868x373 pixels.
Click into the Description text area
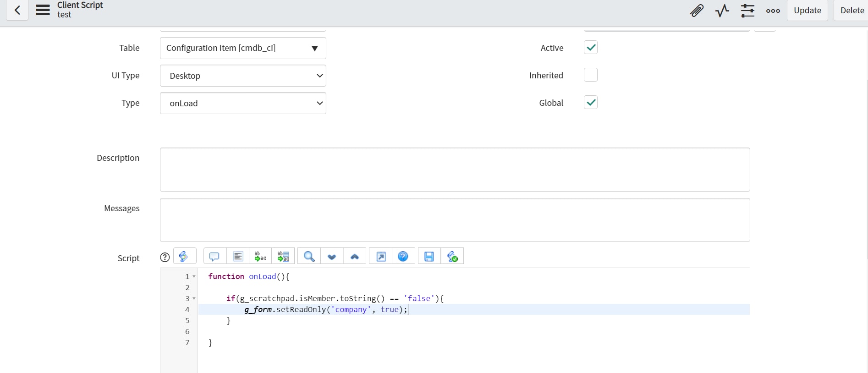455,170
